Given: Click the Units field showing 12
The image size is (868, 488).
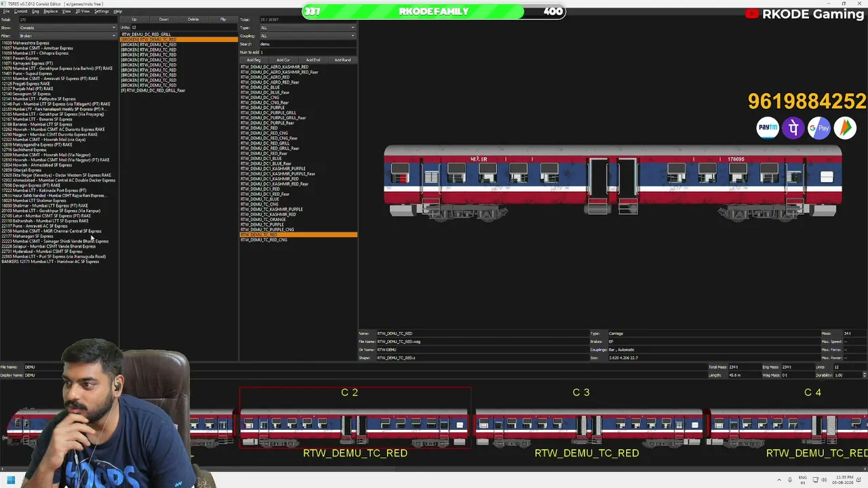Looking at the screenshot, I should point(184,28).
